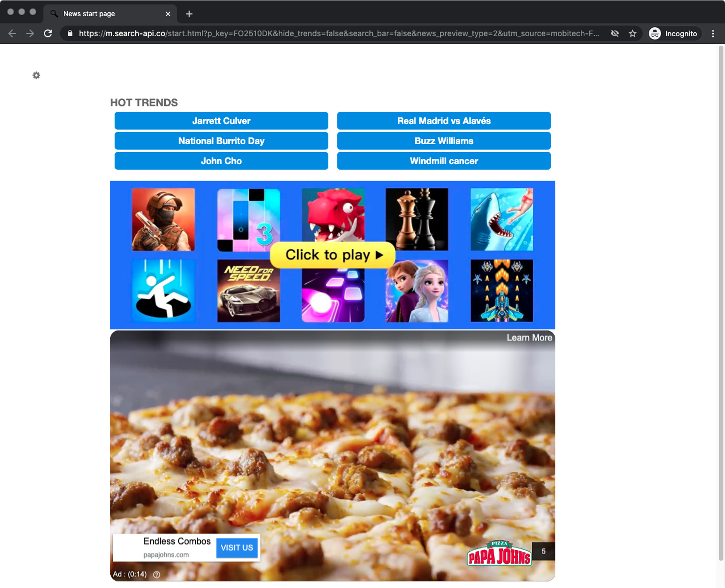Close the News start page tab
The width and height of the screenshot is (725, 588).
pos(168,14)
